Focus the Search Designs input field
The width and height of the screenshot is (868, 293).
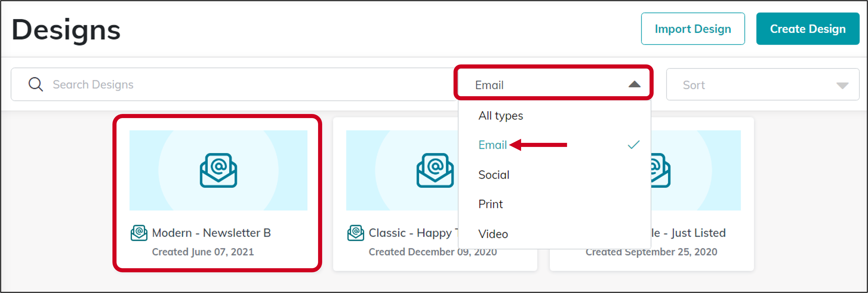click(234, 84)
